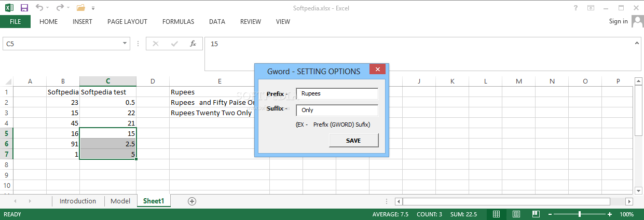Image resolution: width=644 pixels, height=220 pixels.
Task: Click the SUM: 22.5 status bar entry
Action: [x=464, y=214]
